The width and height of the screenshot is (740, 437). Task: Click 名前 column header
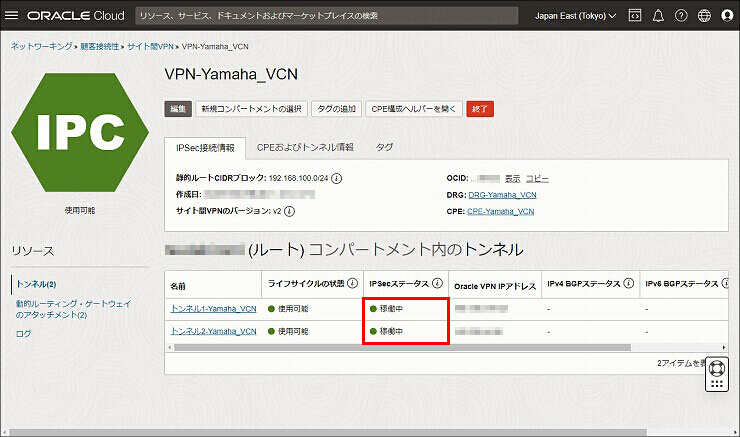tap(178, 286)
